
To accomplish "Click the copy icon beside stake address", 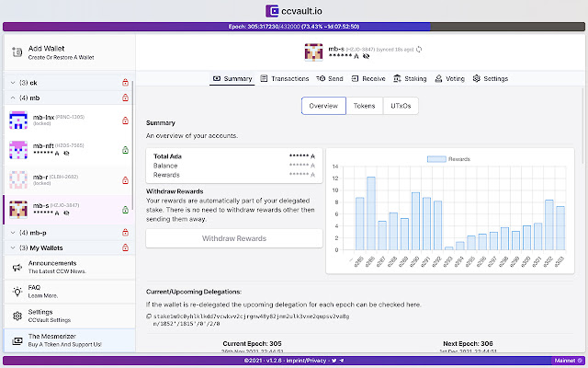I will pos(149,316).
